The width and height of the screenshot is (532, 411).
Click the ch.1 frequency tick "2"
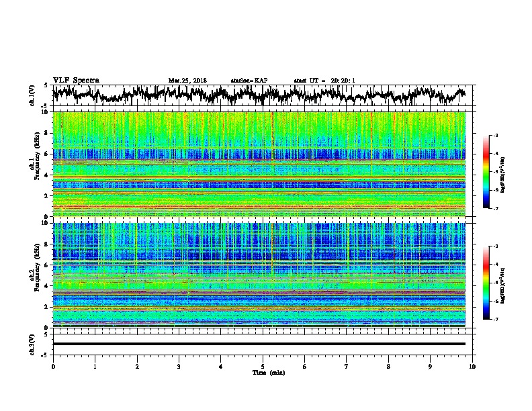click(x=48, y=196)
